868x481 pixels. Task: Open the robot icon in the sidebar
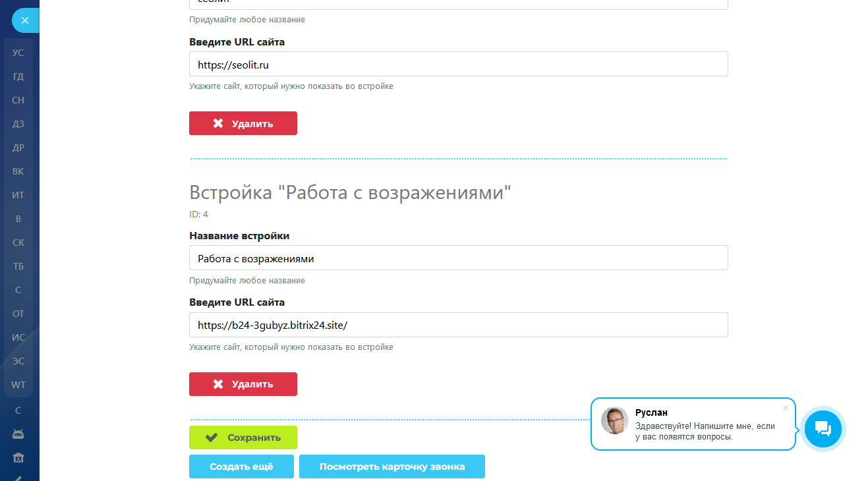point(18,434)
